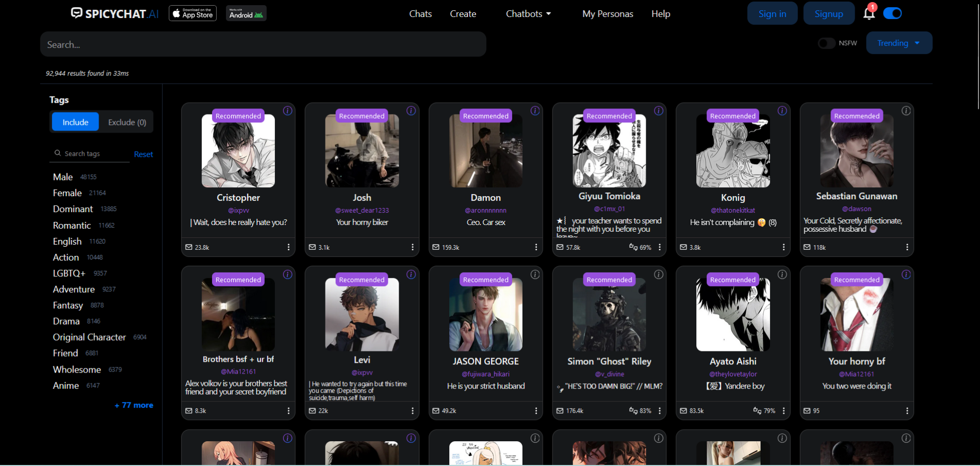Open the Konig character thumbnail
This screenshot has height=466, width=980.
733,151
